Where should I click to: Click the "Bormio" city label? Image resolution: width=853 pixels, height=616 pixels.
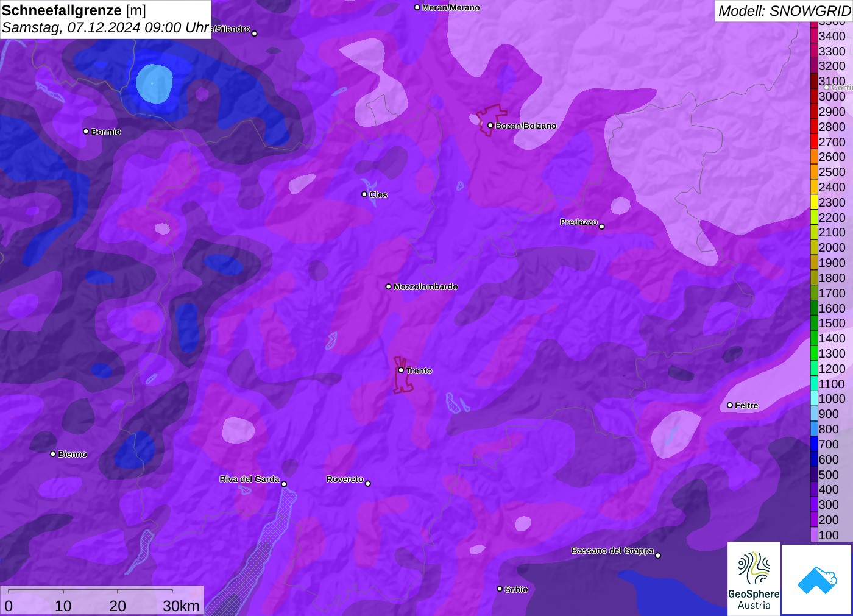click(106, 132)
